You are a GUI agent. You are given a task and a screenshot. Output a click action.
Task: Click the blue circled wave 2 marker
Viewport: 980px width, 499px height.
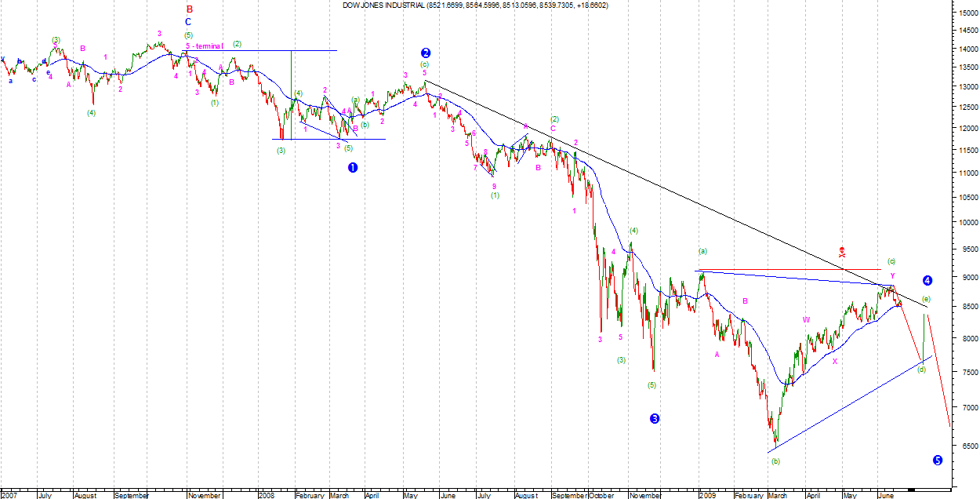(x=426, y=53)
